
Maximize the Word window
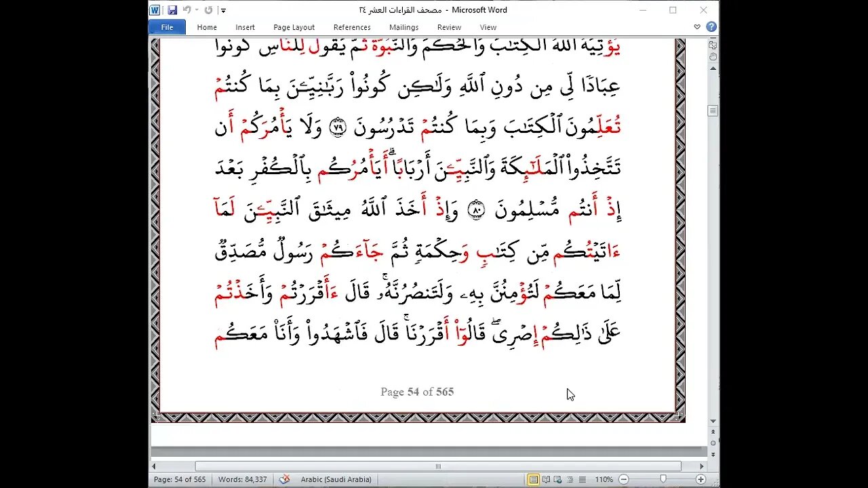673,10
